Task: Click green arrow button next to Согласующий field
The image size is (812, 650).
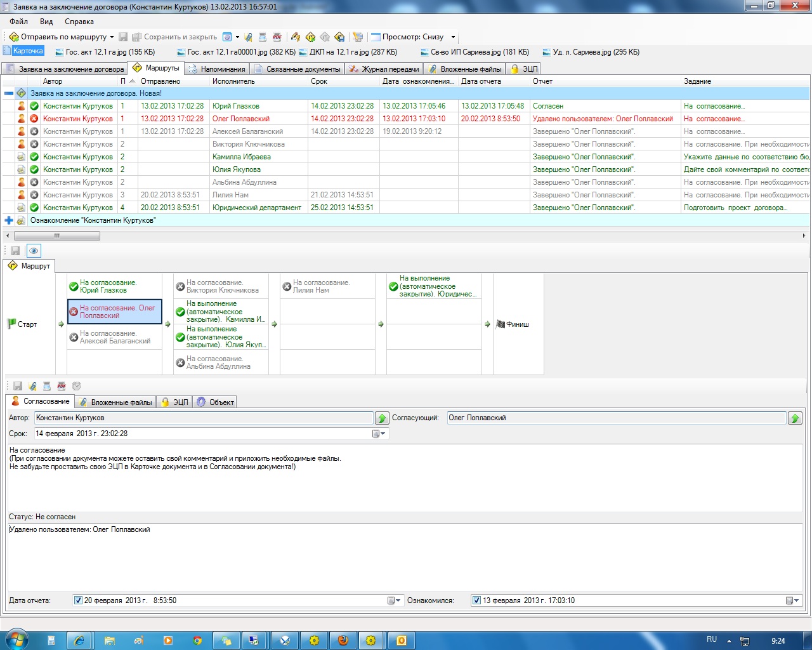Action: pos(795,418)
